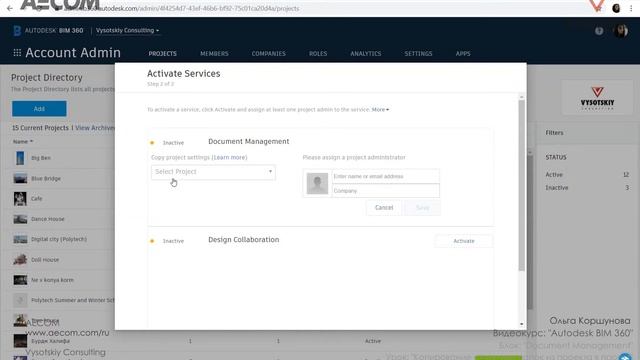Open the app switcher grid icon

pyautogui.click(x=17, y=53)
